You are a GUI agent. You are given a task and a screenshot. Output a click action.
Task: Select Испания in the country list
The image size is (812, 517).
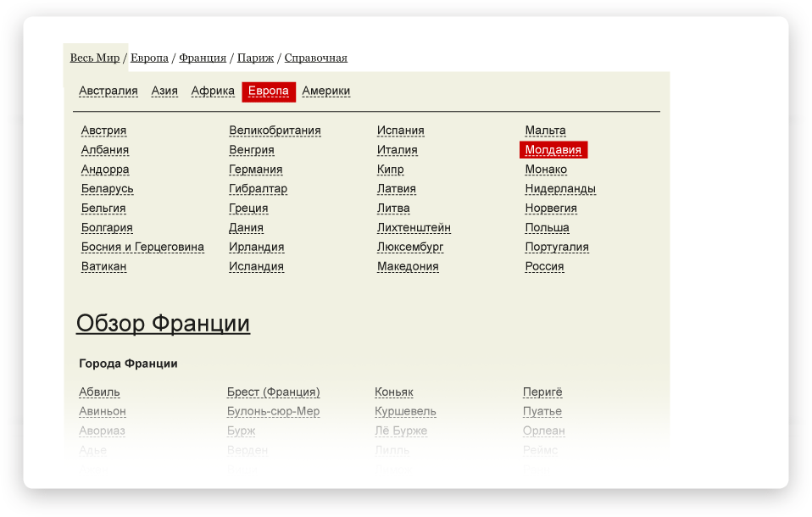coord(400,131)
